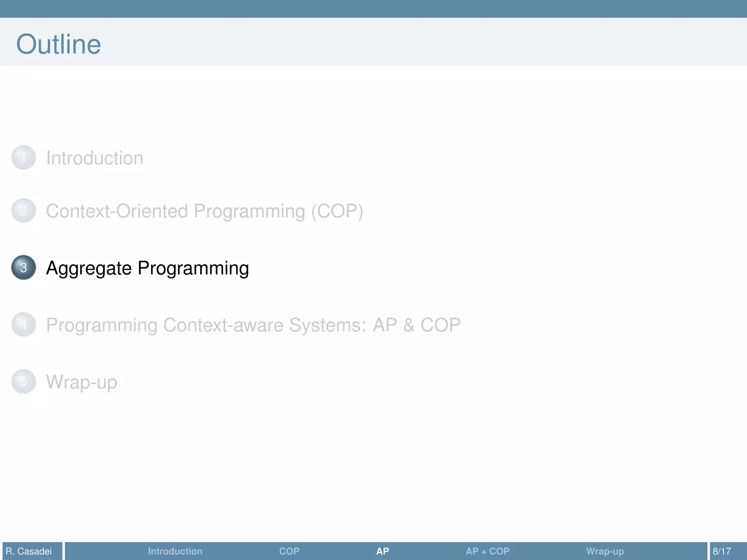Click the Outline slide title
Screen dimensions: 747x560
click(58, 44)
